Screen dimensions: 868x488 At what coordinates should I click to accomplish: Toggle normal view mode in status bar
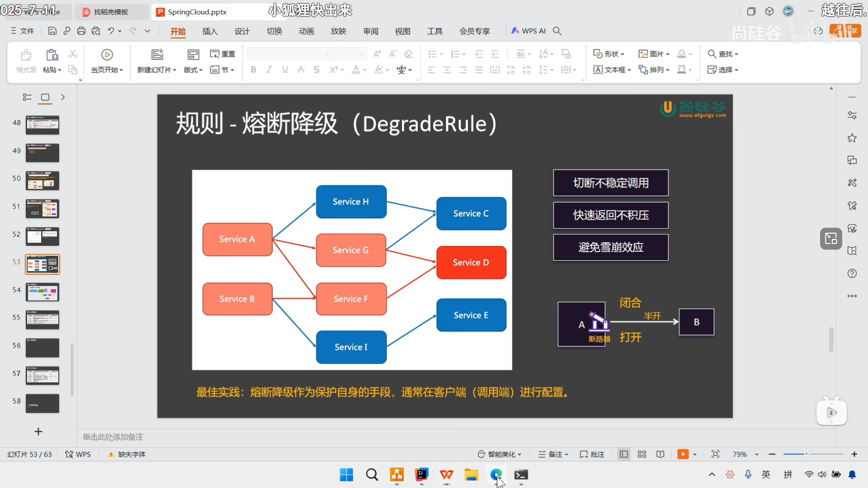click(623, 454)
